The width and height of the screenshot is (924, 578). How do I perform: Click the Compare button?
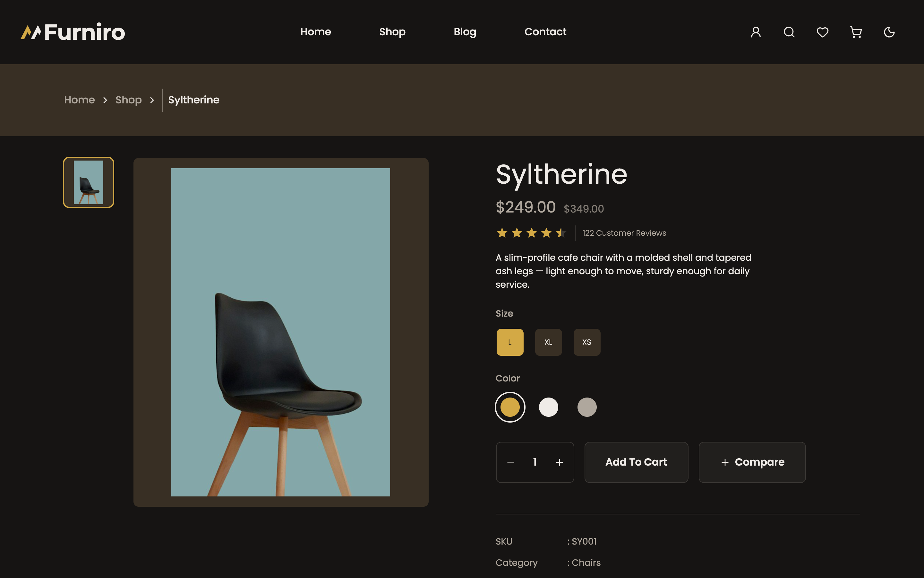point(752,462)
